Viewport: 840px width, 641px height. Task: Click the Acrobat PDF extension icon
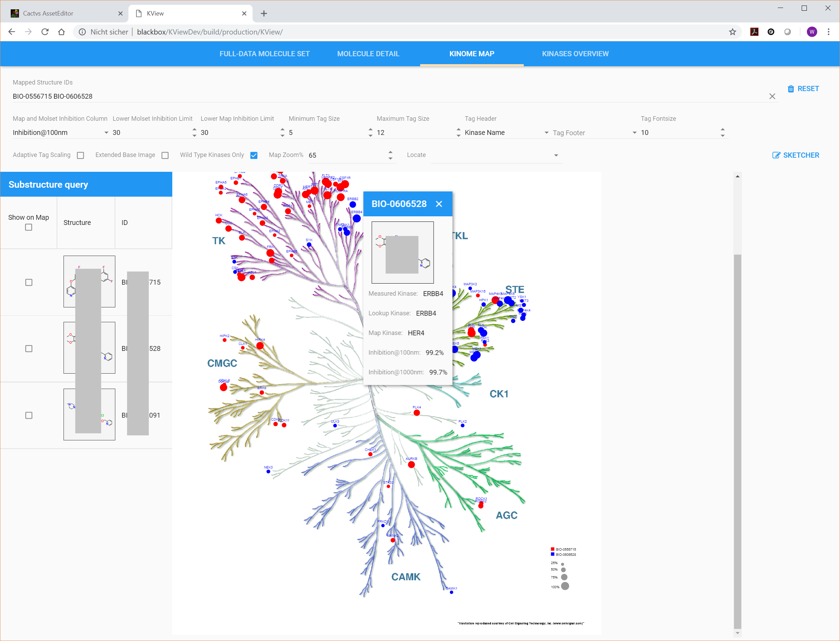tap(754, 32)
